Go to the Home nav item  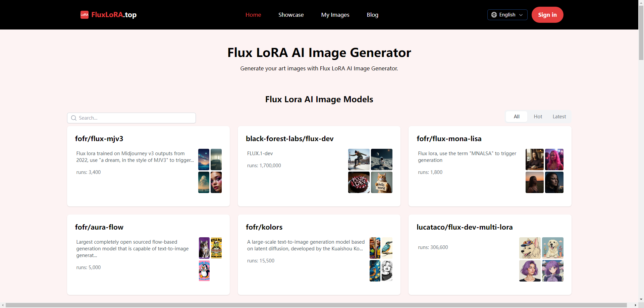[x=253, y=15]
